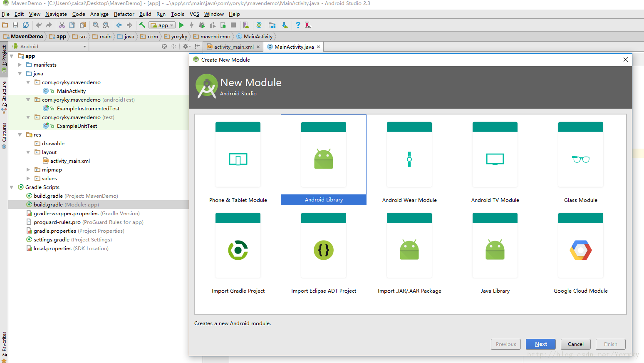644x363 pixels.
Task: Select settings.gradle in project tree
Action: (x=72, y=239)
